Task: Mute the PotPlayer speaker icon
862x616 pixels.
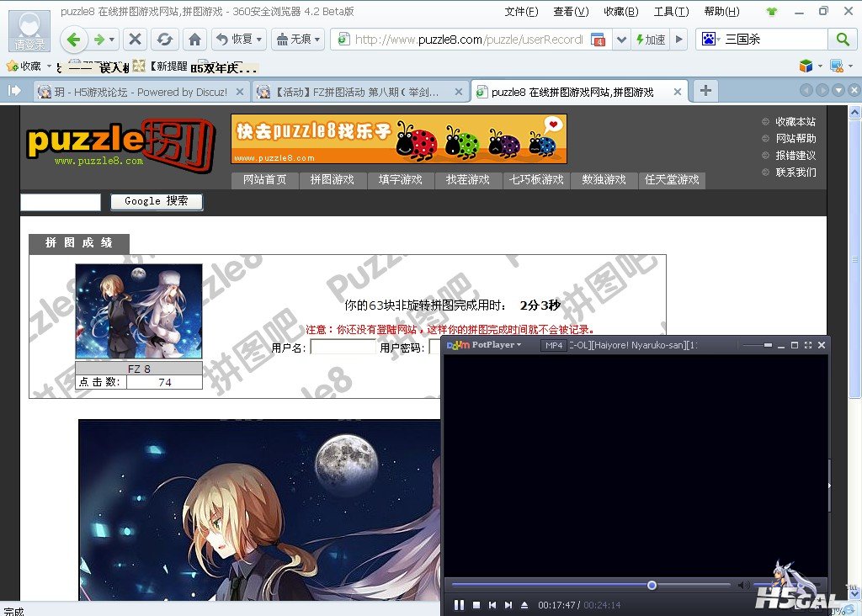Action: tap(743, 585)
